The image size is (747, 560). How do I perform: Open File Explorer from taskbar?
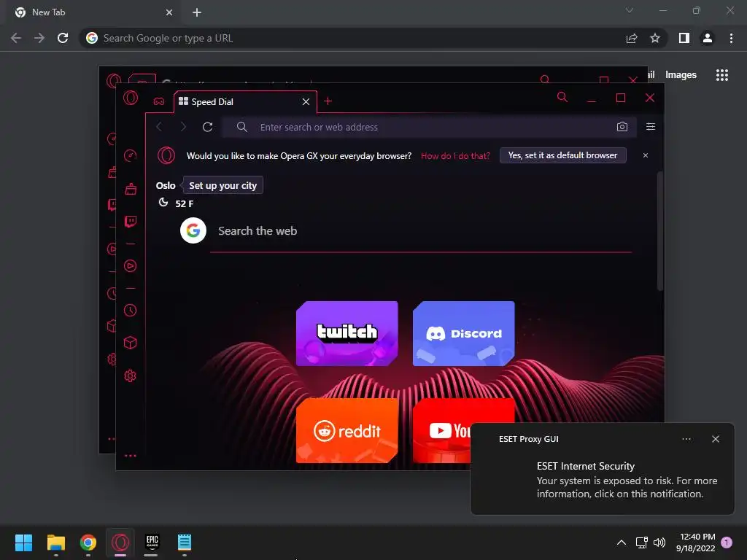click(x=55, y=542)
